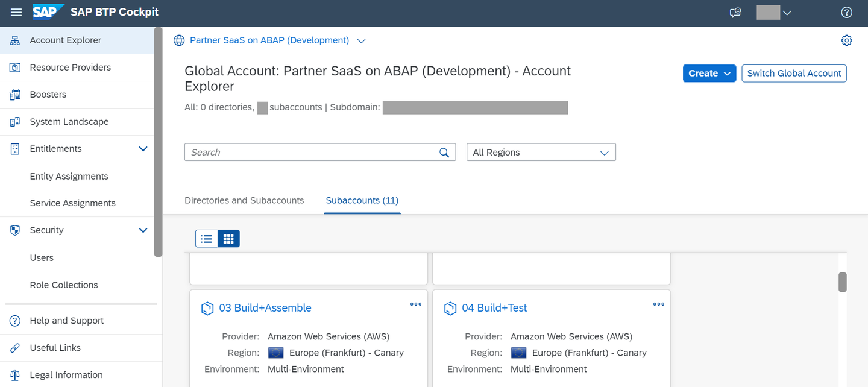Open Security section

[x=46, y=230]
